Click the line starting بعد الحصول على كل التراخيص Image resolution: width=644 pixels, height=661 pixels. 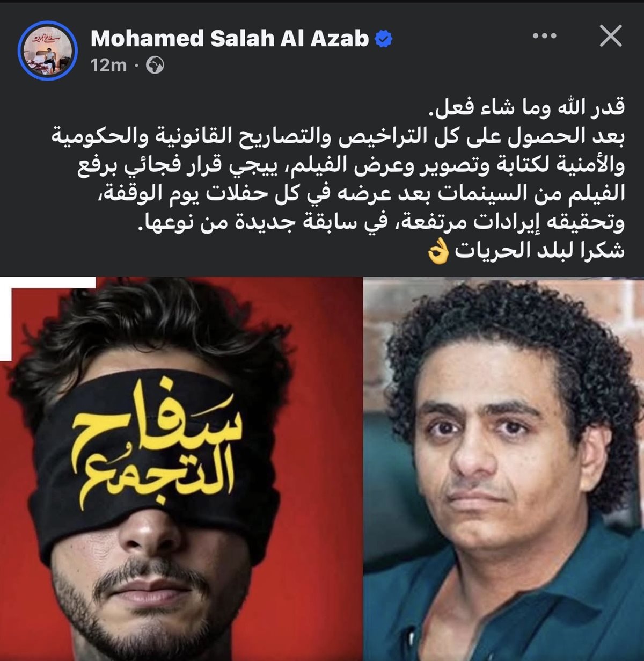tap(338, 137)
